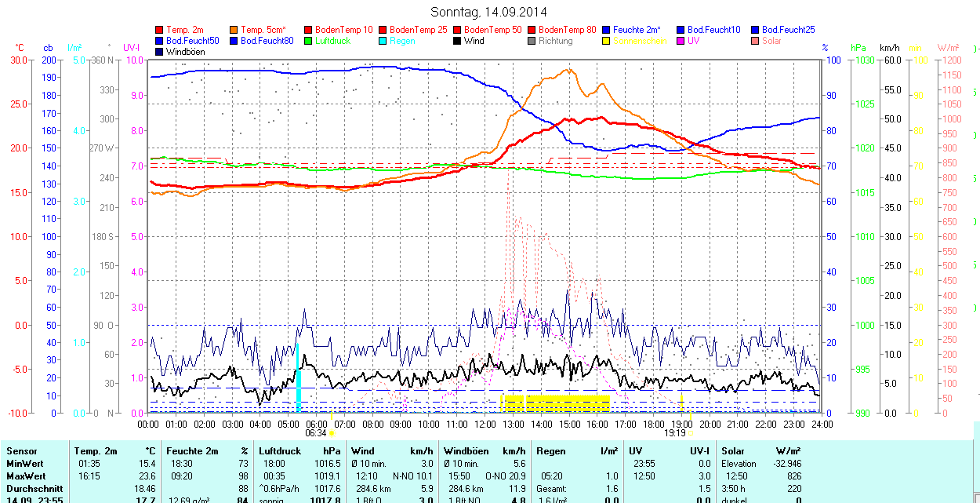The height and width of the screenshot is (503, 980).
Task: Click the red Temp. 2m legend swatch
Action: (x=160, y=30)
